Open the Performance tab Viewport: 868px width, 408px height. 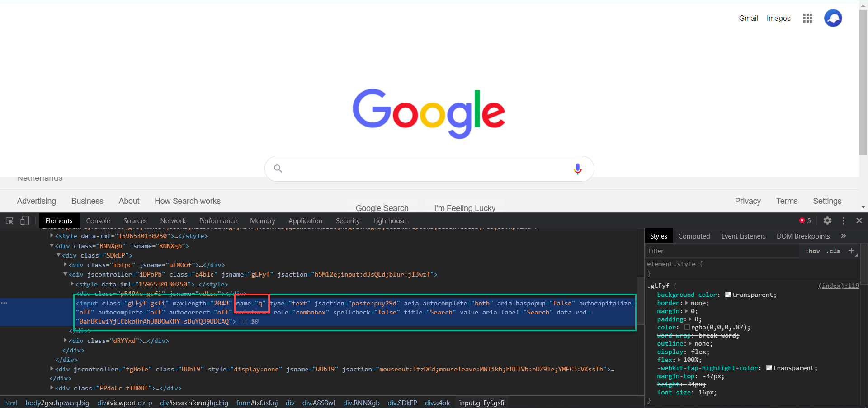(x=218, y=220)
